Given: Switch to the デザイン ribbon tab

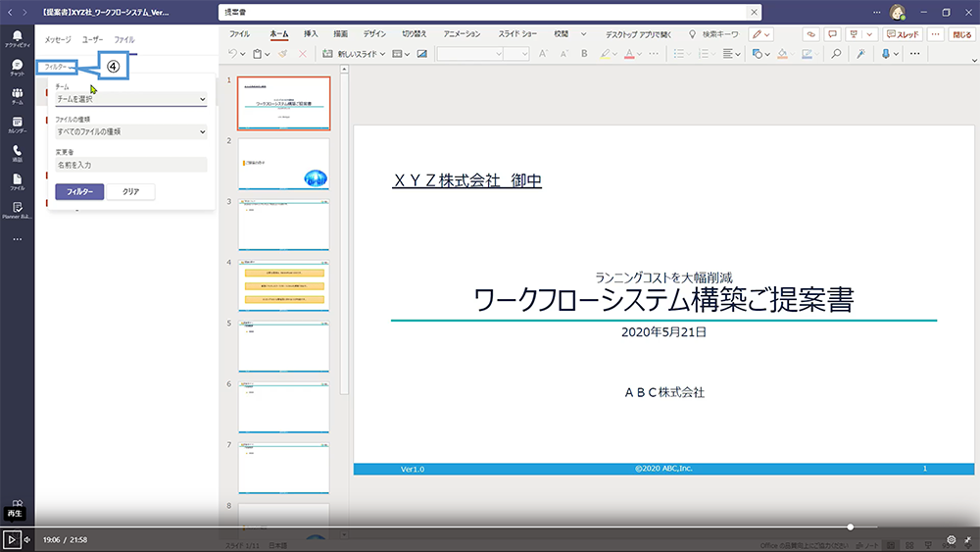Looking at the screenshot, I should pos(375,34).
